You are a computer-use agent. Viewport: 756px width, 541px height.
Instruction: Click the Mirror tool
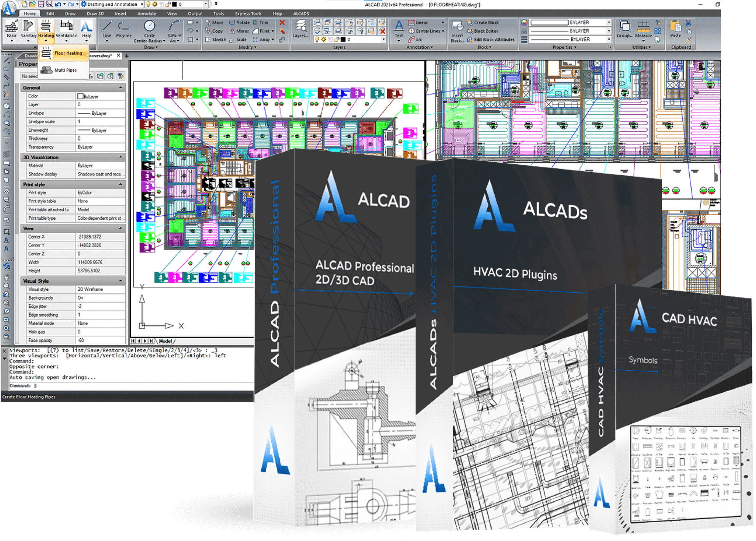239,31
